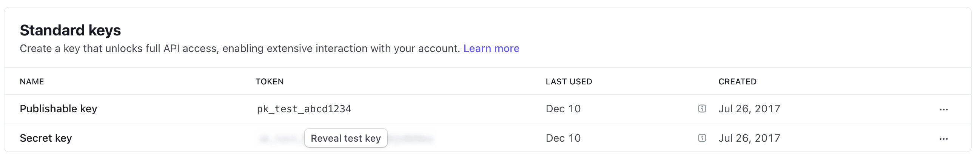Click info icon in Secret key row
980x159 pixels.
coord(702,138)
